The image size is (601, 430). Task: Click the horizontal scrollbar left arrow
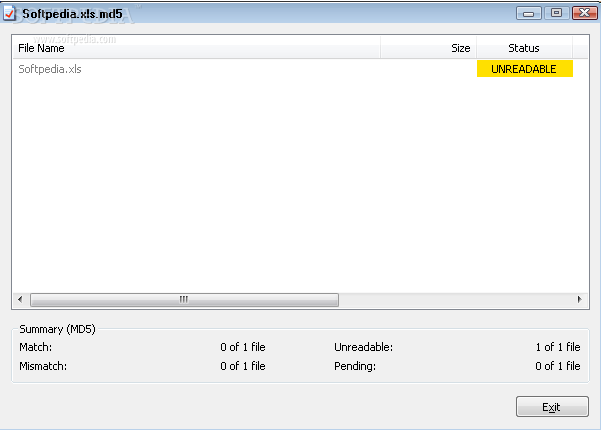[x=20, y=299]
